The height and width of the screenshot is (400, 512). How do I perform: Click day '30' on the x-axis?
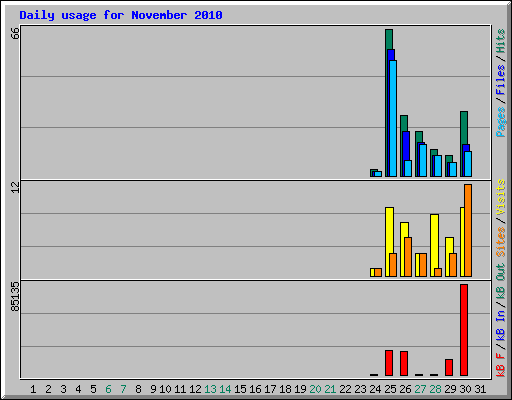[x=465, y=389]
